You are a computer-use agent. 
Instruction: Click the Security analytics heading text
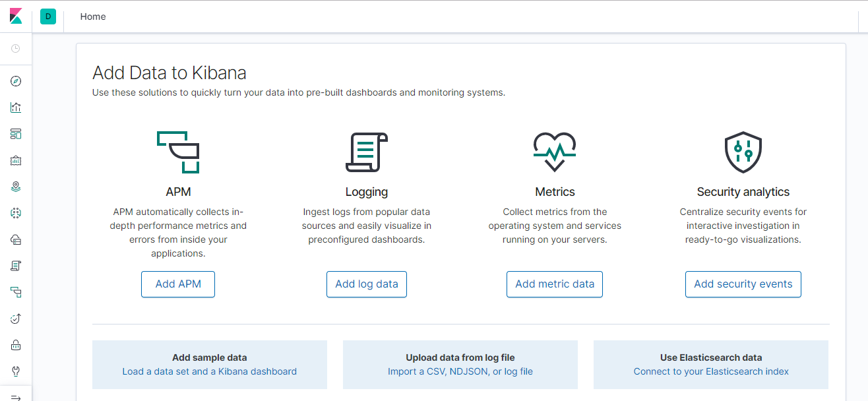pyautogui.click(x=743, y=192)
